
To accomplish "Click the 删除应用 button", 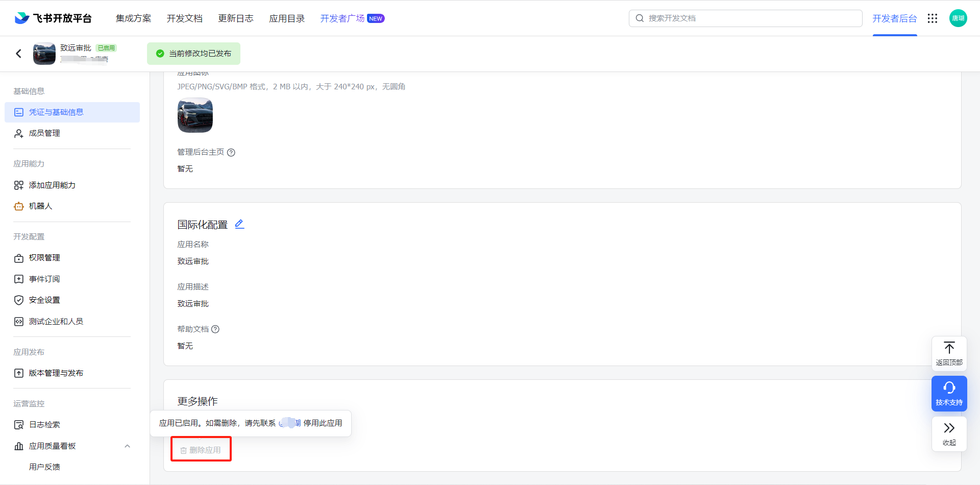I will coord(201,449).
